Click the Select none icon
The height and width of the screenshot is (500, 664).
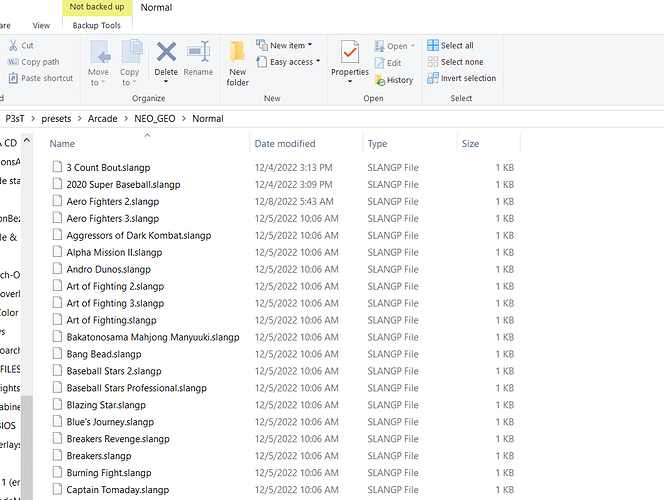click(x=433, y=62)
